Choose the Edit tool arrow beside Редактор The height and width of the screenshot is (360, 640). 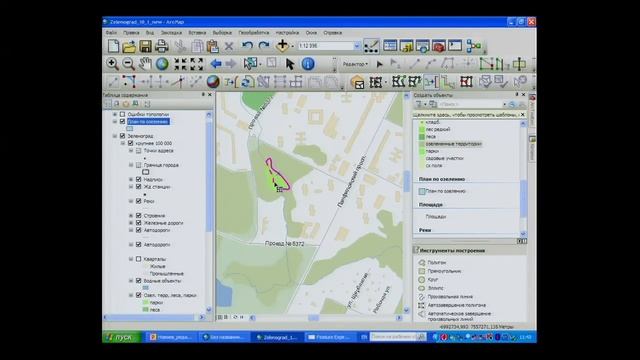point(380,64)
